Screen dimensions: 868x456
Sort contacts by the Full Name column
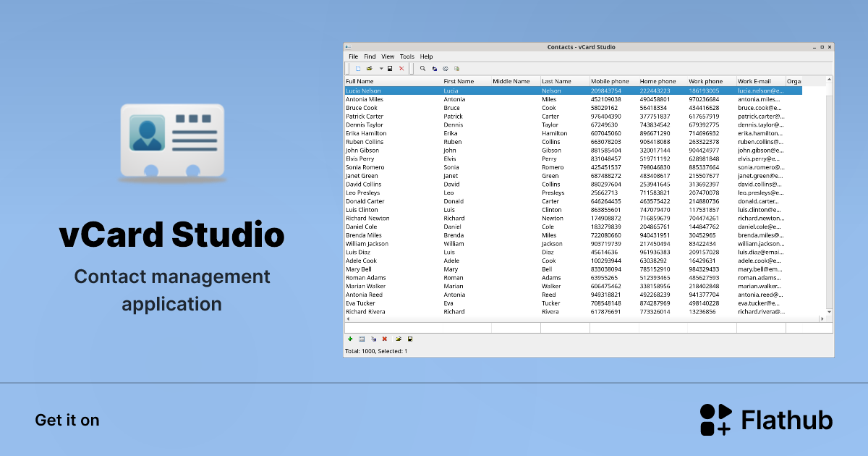click(364, 81)
